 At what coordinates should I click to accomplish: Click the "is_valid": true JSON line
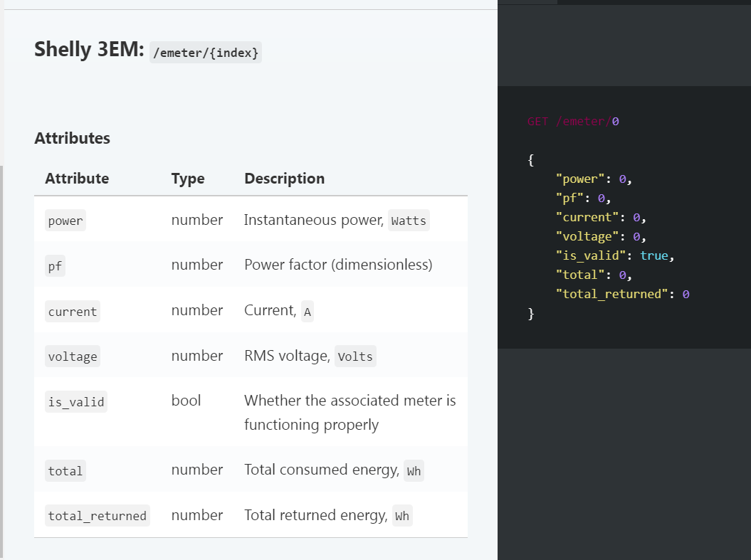tap(615, 255)
